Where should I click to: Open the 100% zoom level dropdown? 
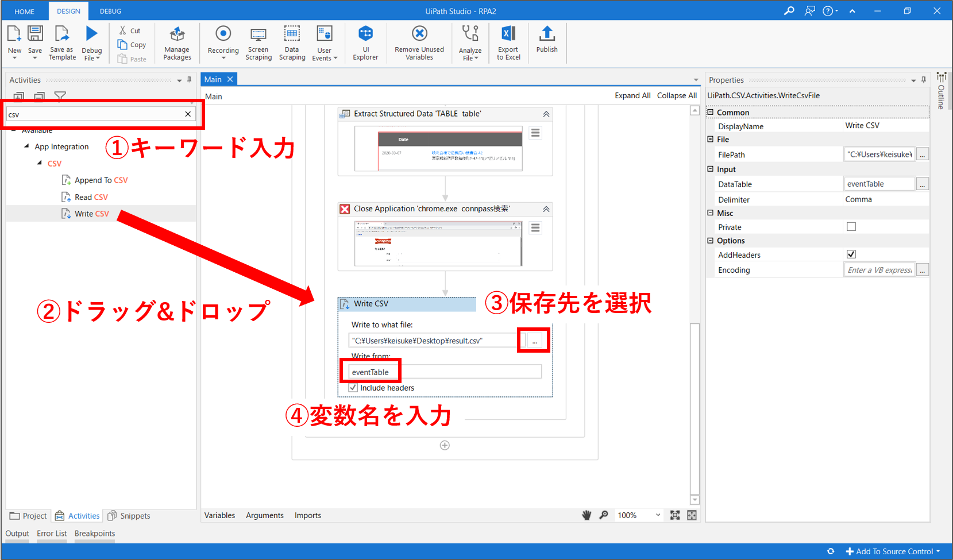click(658, 515)
